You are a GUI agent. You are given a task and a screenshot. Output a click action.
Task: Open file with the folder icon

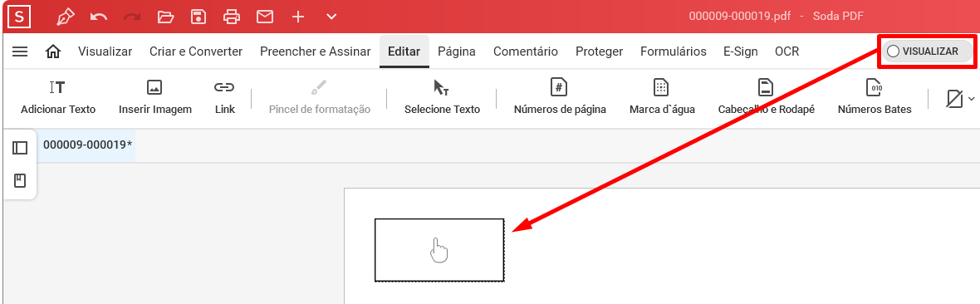(165, 17)
